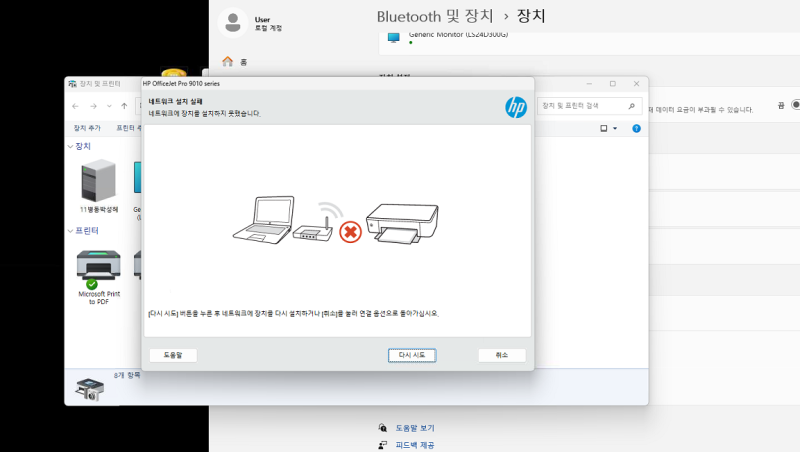Click the Home icon in Settings sidebar
Image resolution: width=800 pixels, height=452 pixels.
[x=228, y=62]
